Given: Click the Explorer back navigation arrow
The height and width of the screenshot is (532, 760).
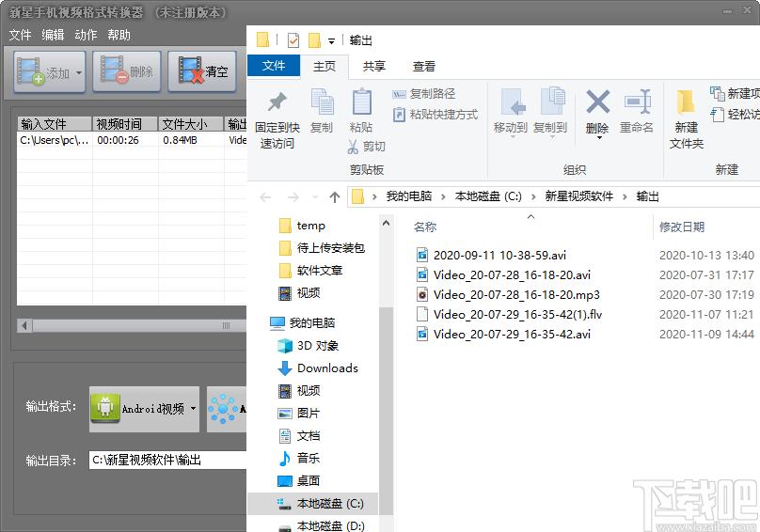Looking at the screenshot, I should [265, 196].
